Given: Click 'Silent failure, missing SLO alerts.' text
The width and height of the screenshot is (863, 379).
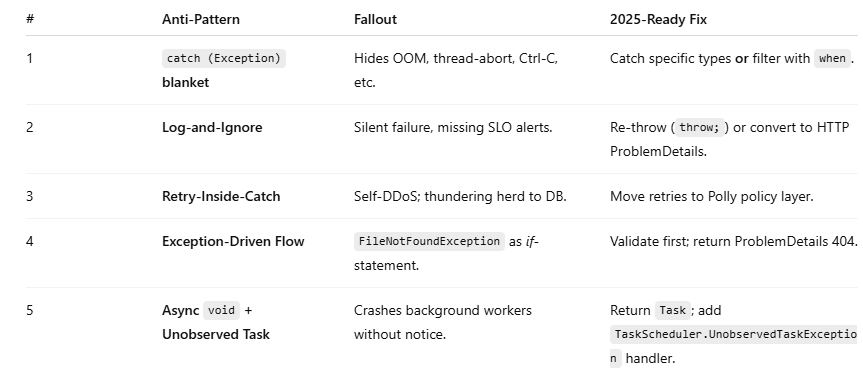Looking at the screenshot, I should click(453, 128).
